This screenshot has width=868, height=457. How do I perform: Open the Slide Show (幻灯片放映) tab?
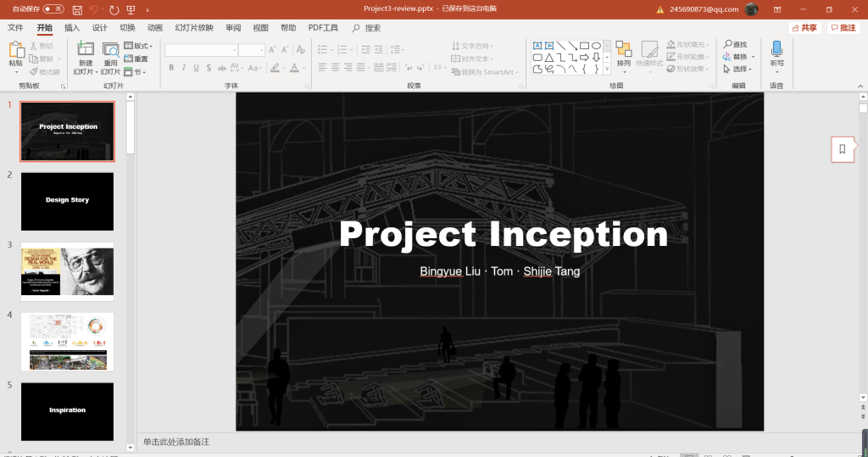coord(194,28)
